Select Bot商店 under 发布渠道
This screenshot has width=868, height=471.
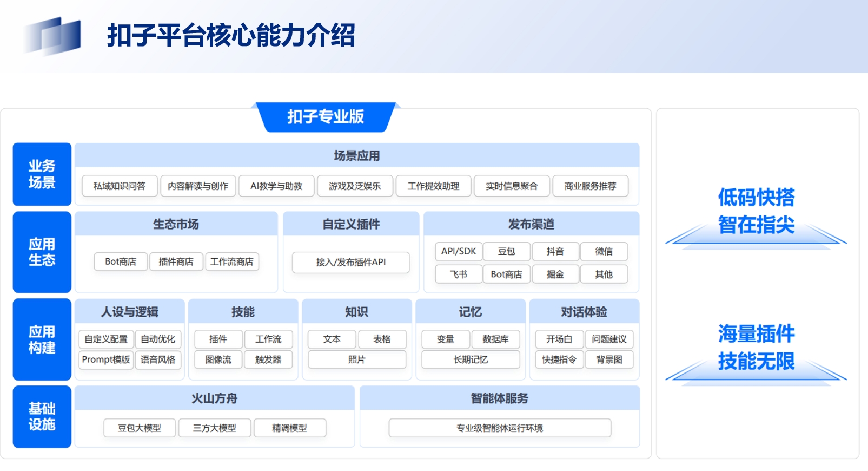click(507, 274)
